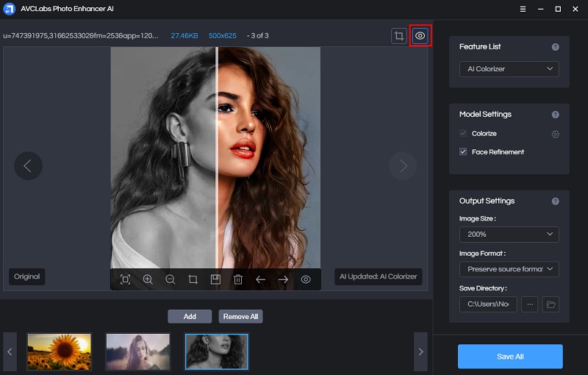This screenshot has width=588, height=375.
Task: Delete the image with the trash icon
Action: [x=238, y=279]
